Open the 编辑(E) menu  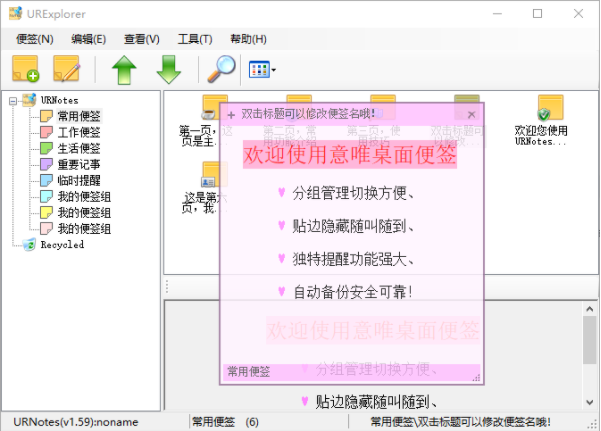point(89,39)
